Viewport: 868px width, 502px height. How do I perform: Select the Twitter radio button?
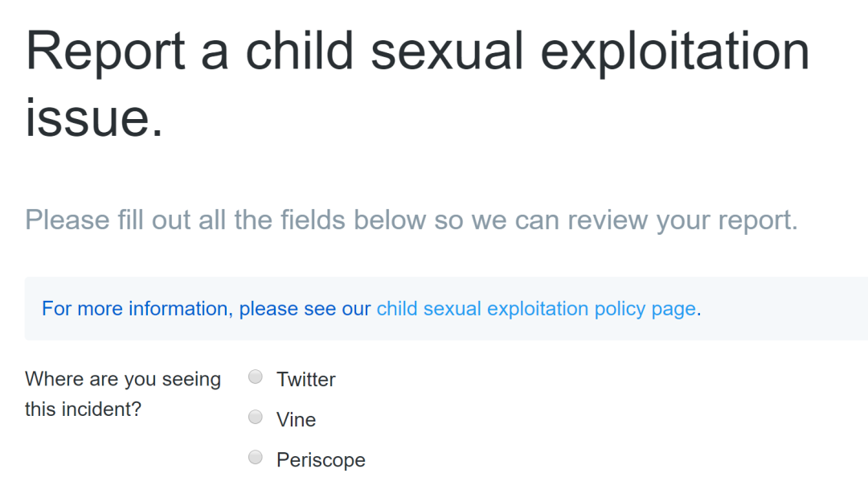tap(256, 376)
